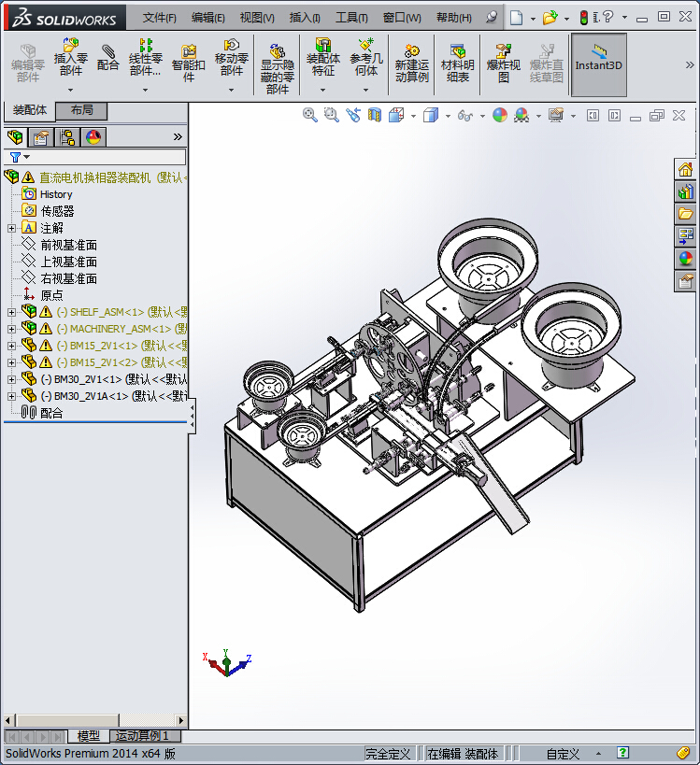Image resolution: width=700 pixels, height=765 pixels.
Task: Open the ConfigurationManager tab icon
Action: coord(67,137)
